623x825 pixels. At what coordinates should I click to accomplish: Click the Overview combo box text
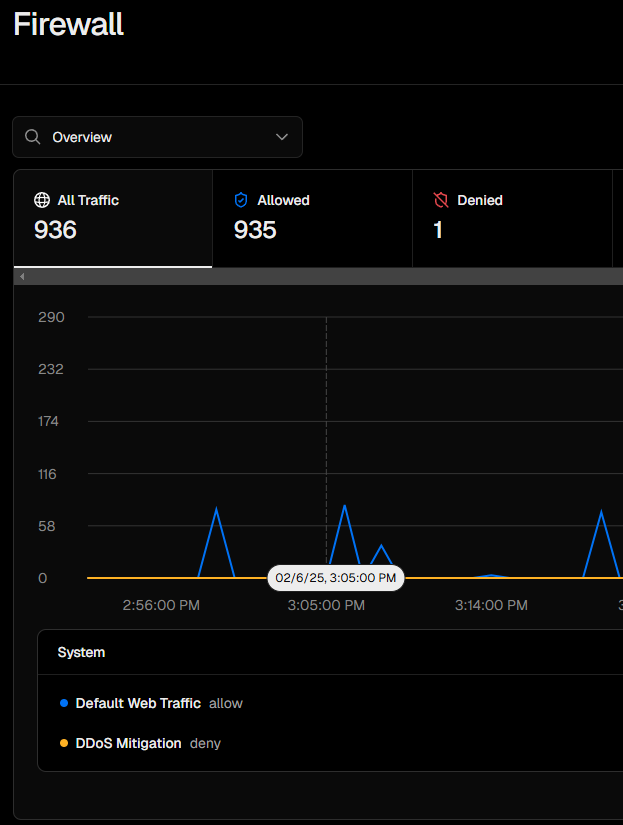click(x=82, y=137)
